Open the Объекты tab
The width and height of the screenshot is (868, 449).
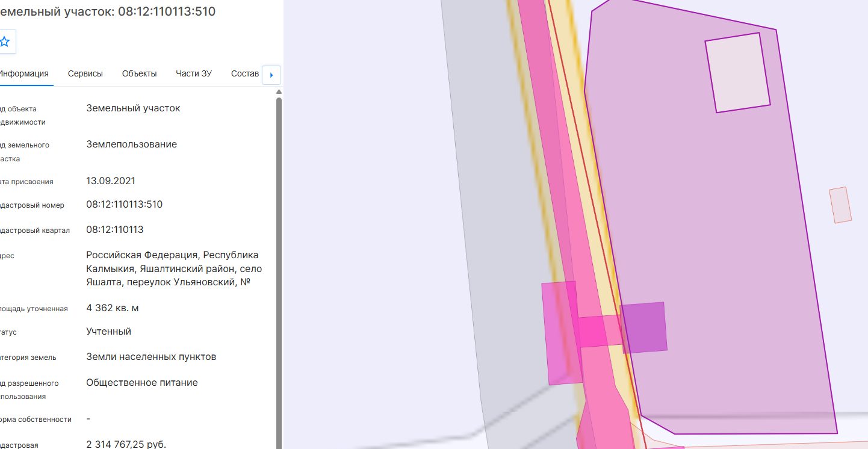coord(140,73)
